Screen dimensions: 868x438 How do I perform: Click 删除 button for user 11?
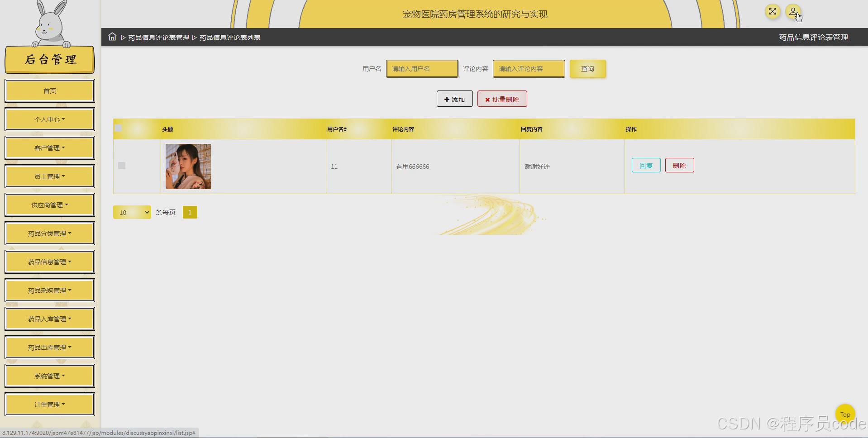[x=679, y=166]
